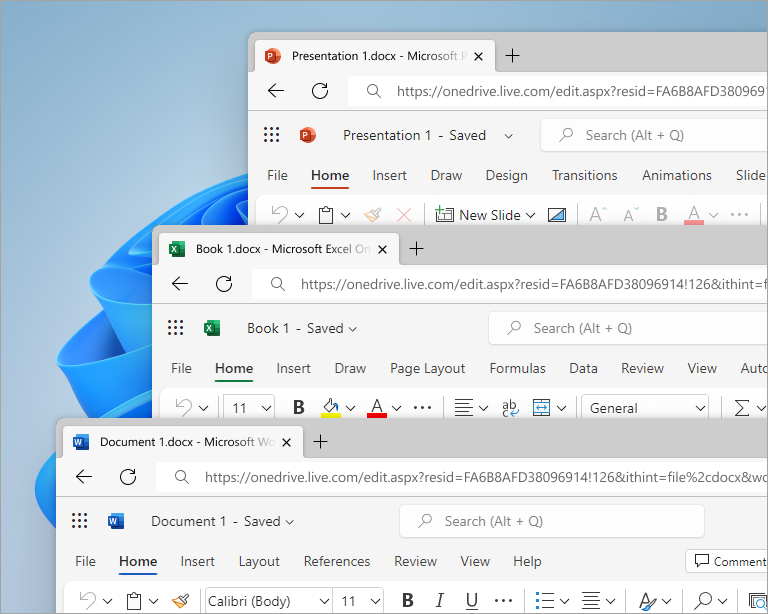Switch to the Formulas tab in Excel
Screen dimensions: 768x614
coord(517,368)
